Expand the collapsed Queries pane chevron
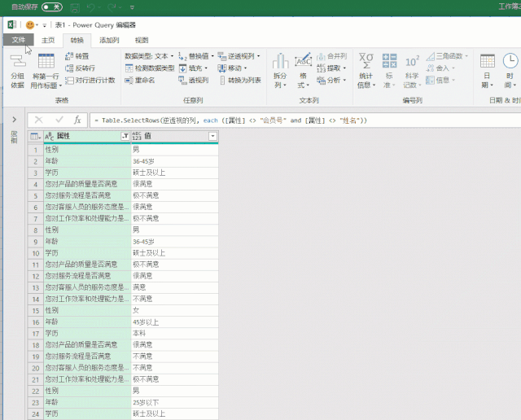The image size is (521, 420). (15, 120)
